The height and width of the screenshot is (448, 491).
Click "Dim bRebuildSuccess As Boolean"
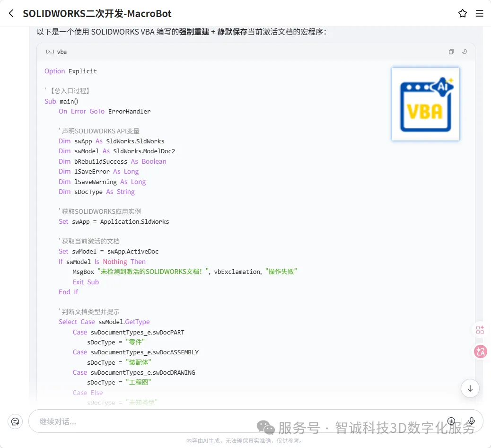(113, 161)
